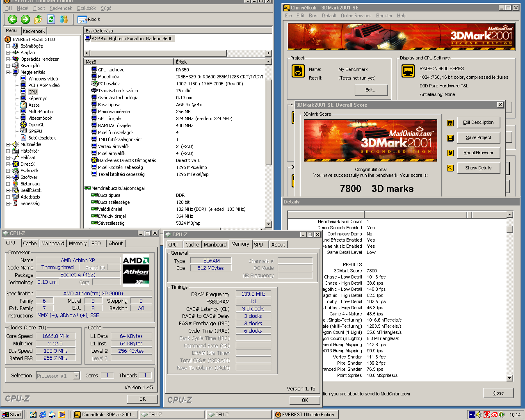The height and width of the screenshot is (420, 525).
Task: Switch to EVEREST Ultimate Edition taskbar button
Action: point(306,415)
